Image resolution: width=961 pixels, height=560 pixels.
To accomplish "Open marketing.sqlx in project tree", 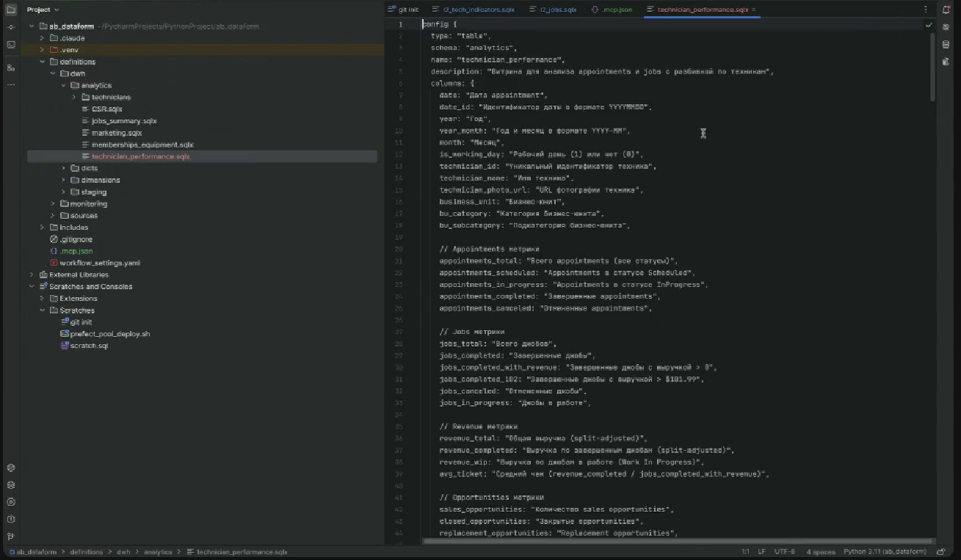I will pyautogui.click(x=116, y=133).
